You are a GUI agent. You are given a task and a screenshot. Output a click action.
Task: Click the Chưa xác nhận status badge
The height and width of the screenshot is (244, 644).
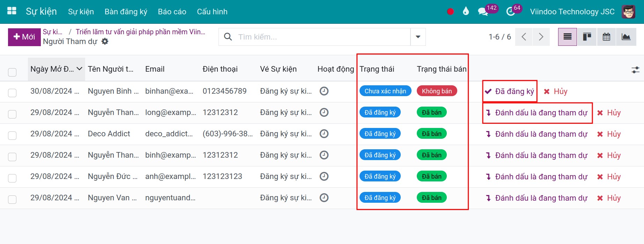coord(385,91)
